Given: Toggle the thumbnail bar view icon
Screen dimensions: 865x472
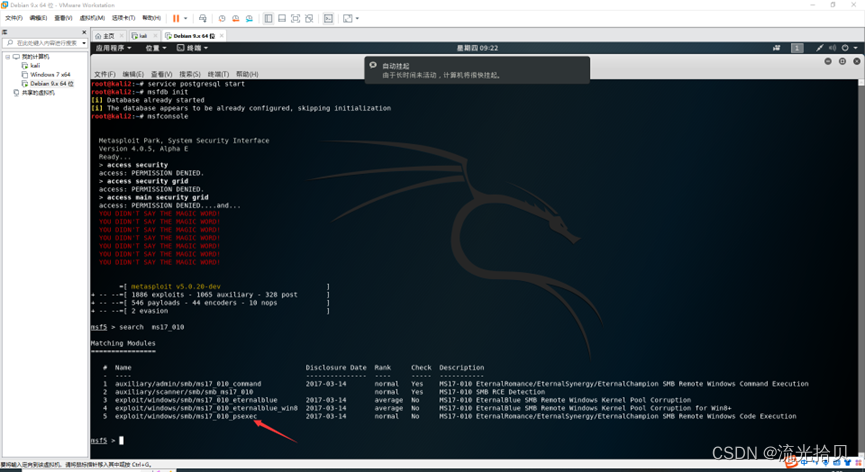Looking at the screenshot, I should pos(282,18).
